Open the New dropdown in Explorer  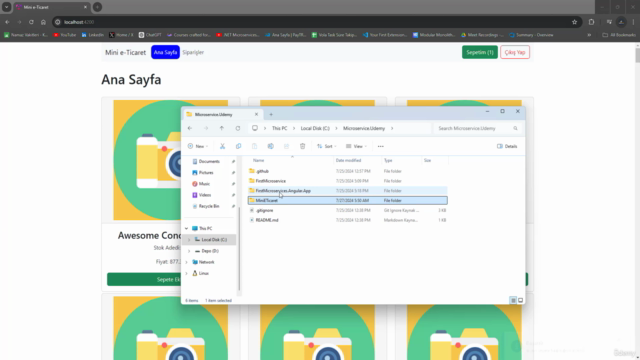coord(198,146)
